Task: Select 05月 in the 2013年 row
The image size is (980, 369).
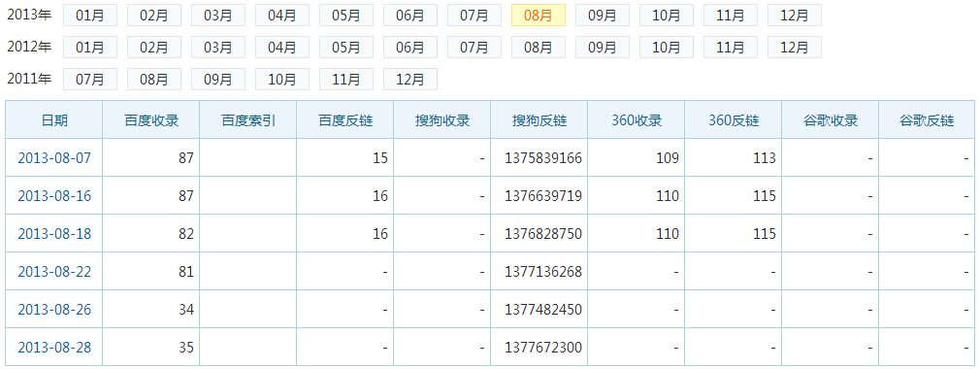Action: pyautogui.click(x=346, y=15)
